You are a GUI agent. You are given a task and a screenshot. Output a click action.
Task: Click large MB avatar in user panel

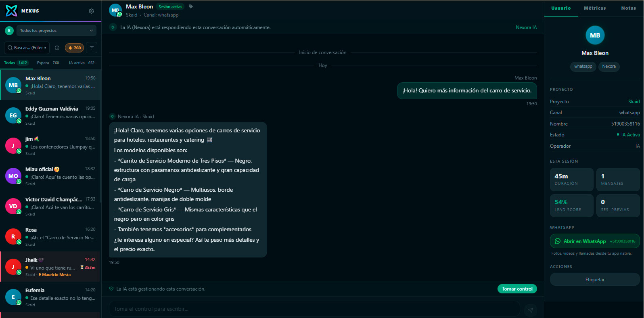(x=595, y=36)
